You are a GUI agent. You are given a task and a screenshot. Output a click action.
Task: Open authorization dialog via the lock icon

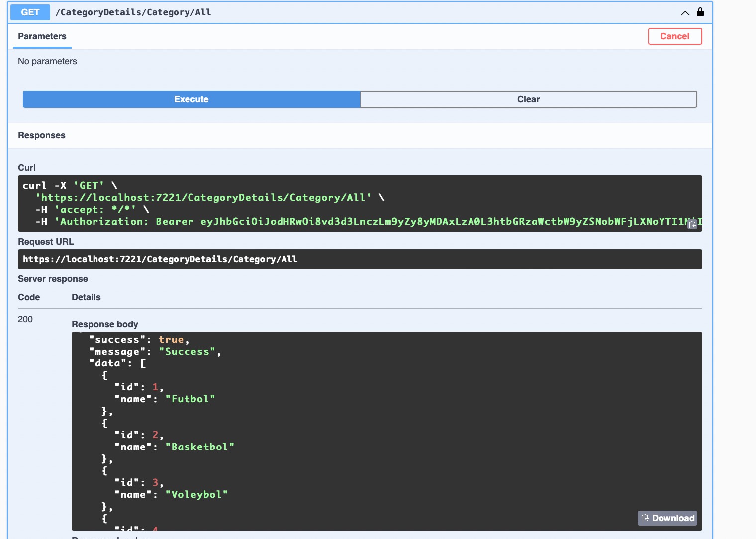(x=700, y=12)
